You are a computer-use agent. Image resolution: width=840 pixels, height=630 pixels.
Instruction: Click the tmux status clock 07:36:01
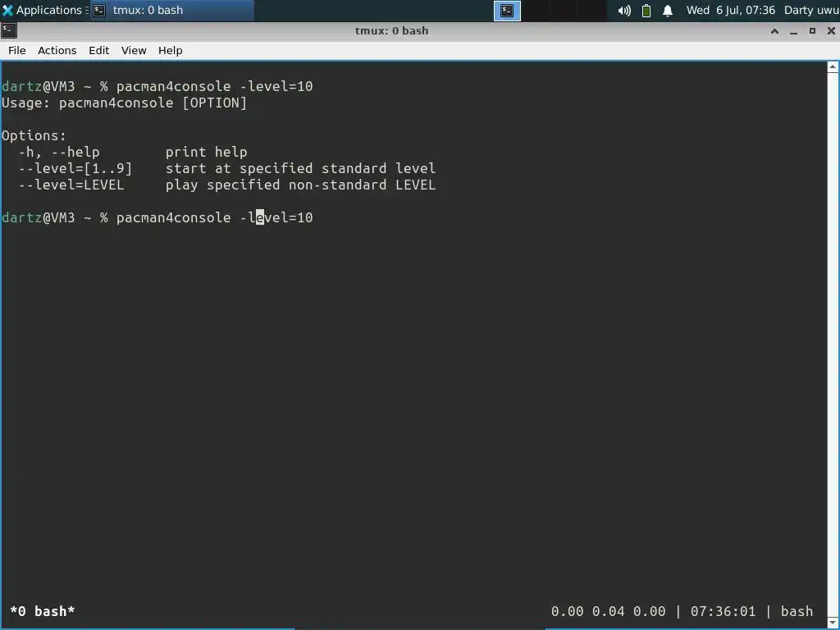point(723,611)
